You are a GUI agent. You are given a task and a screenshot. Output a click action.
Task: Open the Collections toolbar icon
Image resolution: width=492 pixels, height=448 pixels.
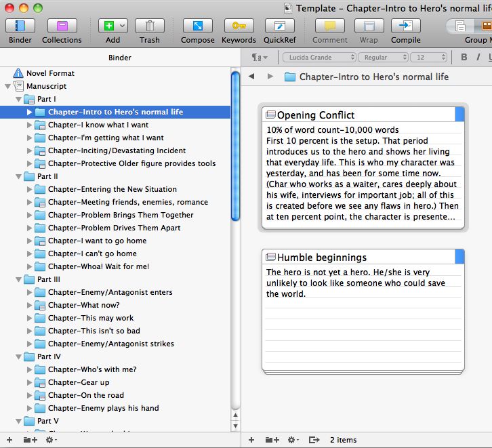[x=62, y=26]
